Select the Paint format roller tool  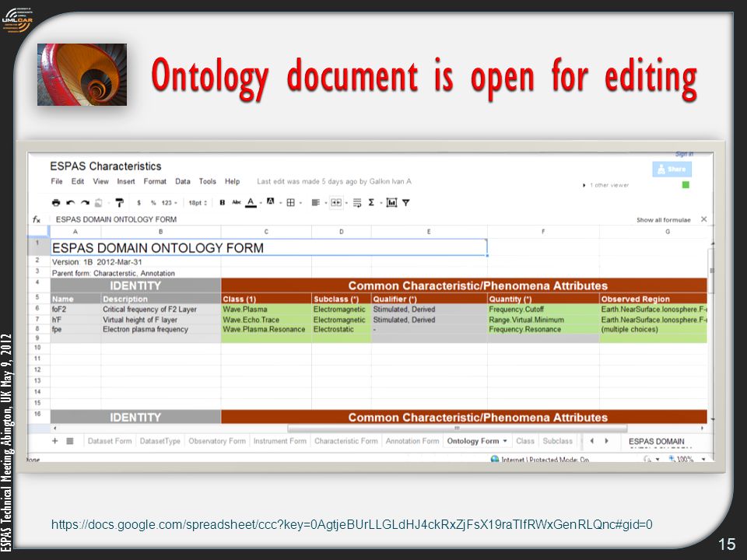[x=119, y=203]
